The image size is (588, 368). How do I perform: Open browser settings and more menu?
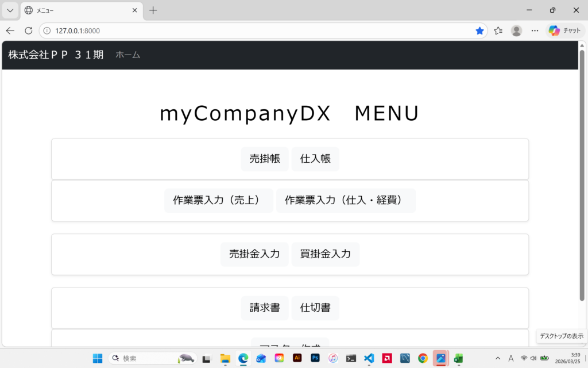coord(535,30)
